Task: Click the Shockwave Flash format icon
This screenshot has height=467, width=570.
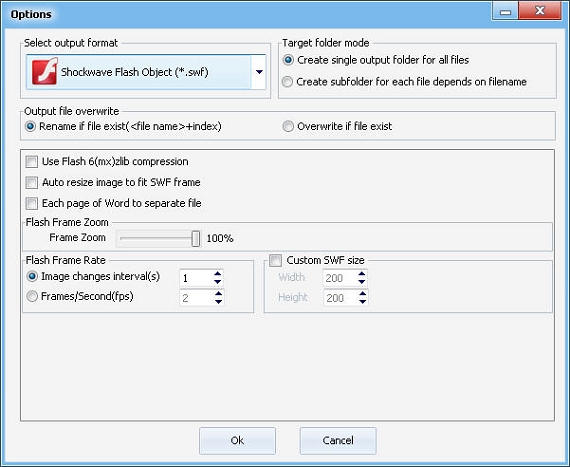Action: point(45,72)
